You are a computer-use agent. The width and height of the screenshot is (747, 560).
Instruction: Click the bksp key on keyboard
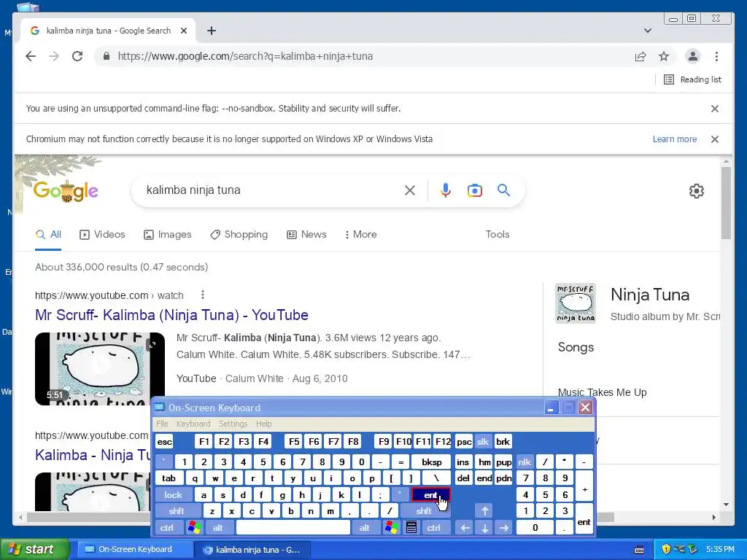[432, 462]
